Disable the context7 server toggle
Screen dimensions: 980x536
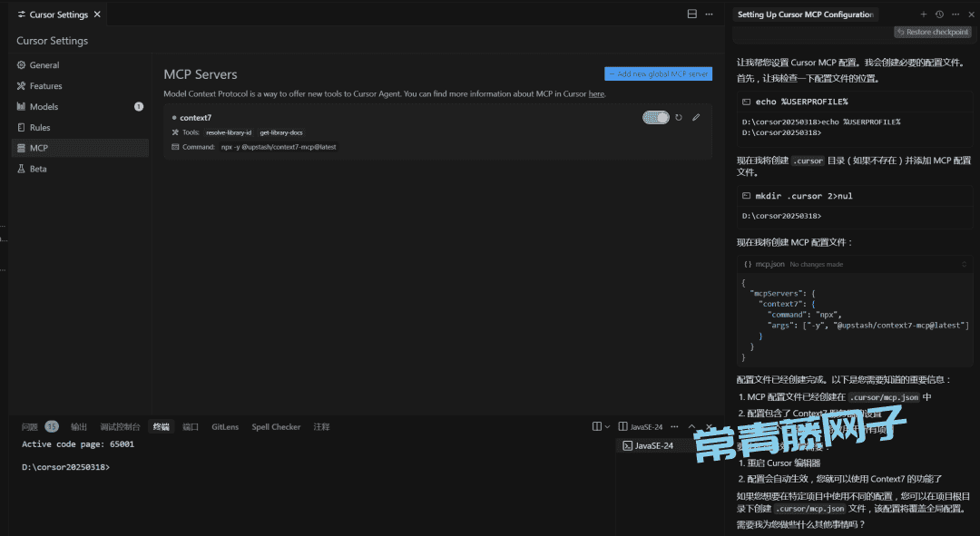pos(656,117)
